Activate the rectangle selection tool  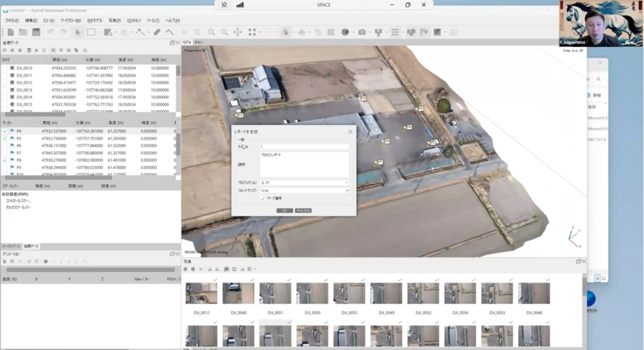pyautogui.click(x=90, y=32)
